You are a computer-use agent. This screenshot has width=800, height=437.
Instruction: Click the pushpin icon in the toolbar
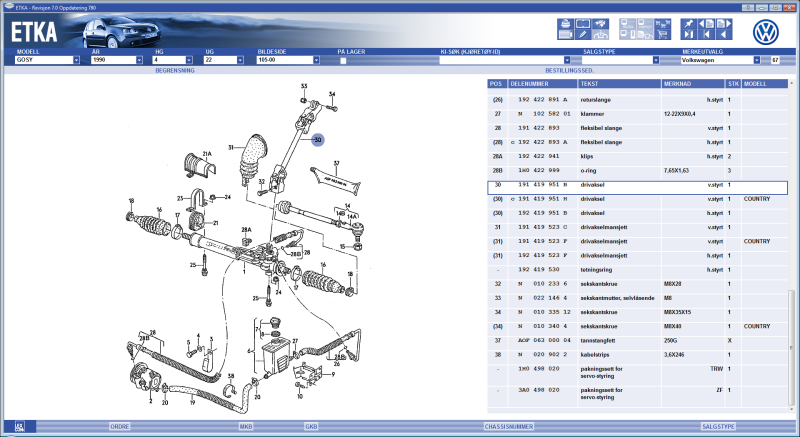coord(689,23)
